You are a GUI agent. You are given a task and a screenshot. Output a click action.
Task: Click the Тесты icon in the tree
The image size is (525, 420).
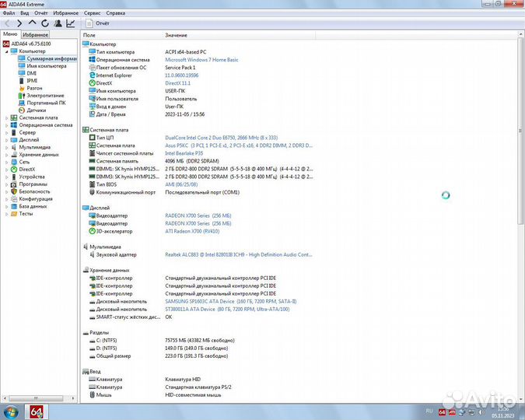(14, 214)
